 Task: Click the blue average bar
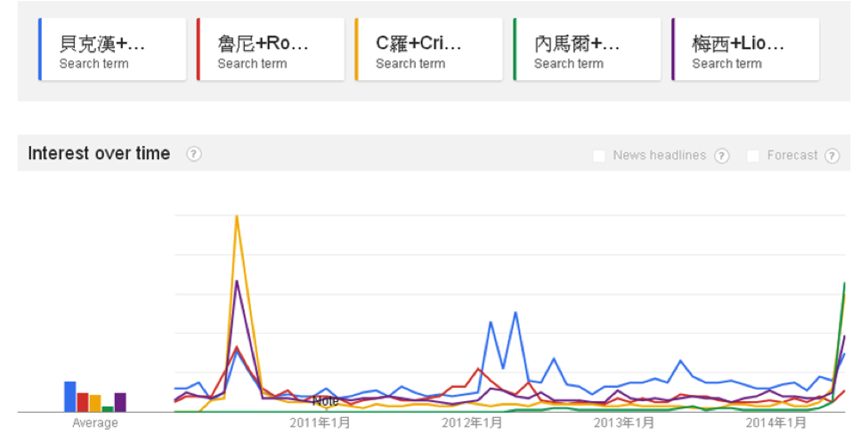[69, 397]
